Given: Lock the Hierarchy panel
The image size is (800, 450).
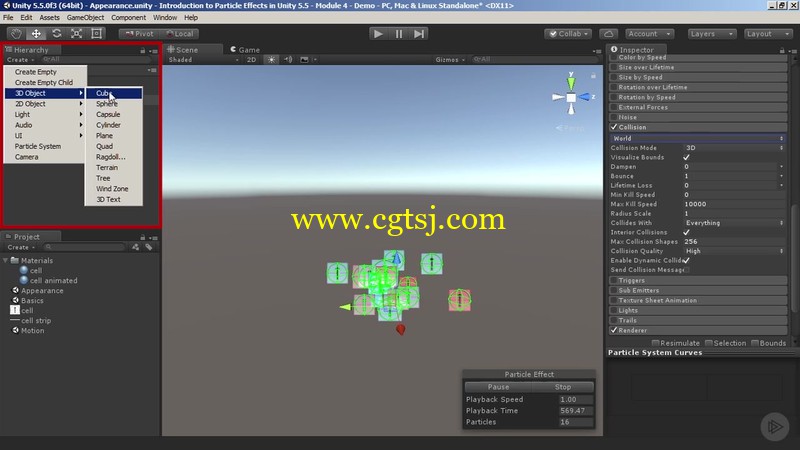Looking at the screenshot, I should tap(142, 51).
